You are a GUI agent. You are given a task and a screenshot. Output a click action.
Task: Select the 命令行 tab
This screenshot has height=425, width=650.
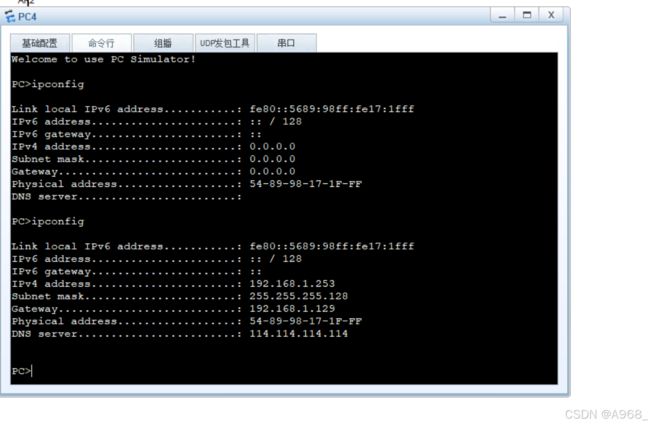point(102,43)
